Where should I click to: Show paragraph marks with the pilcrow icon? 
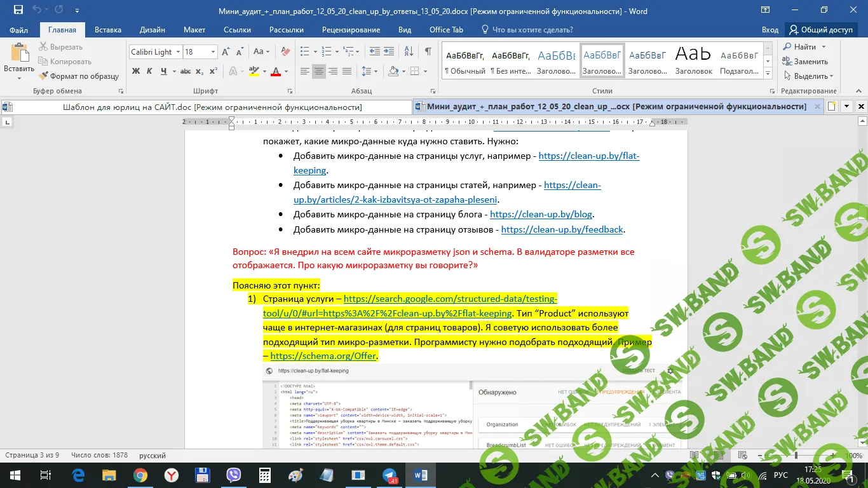(428, 51)
